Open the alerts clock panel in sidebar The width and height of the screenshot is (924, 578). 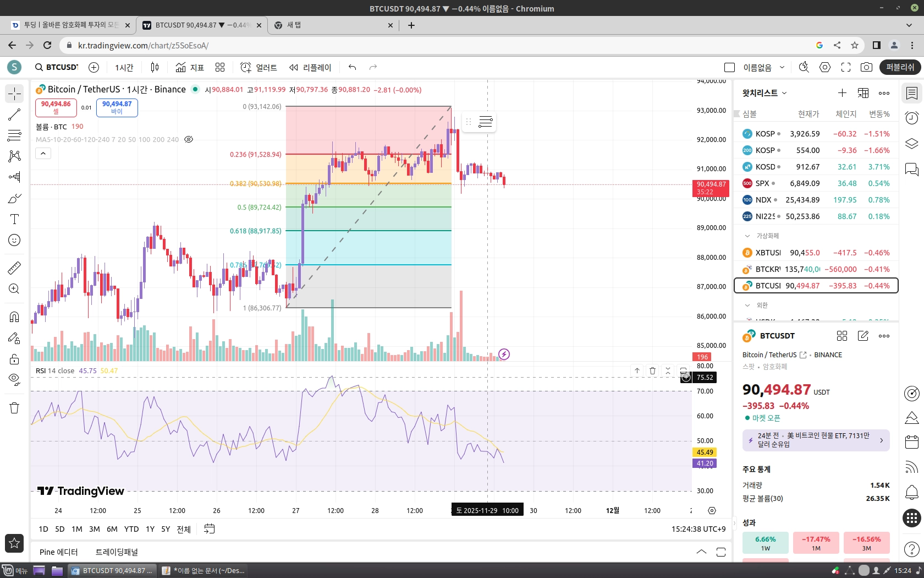point(912,118)
